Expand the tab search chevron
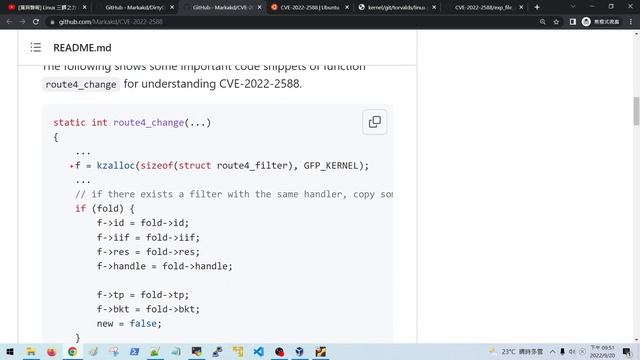Viewport: 640px width, 360px height. [573, 7]
